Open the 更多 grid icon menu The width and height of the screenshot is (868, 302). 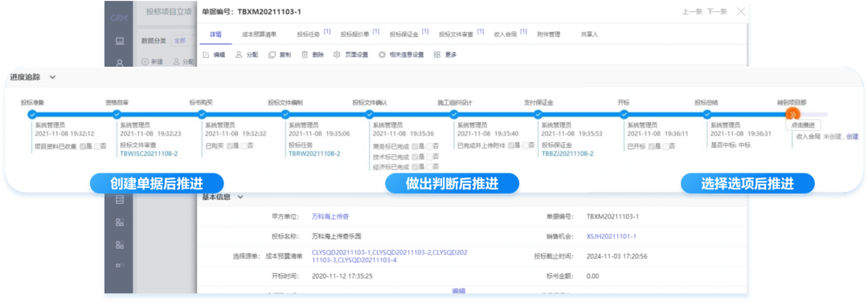coord(437,55)
